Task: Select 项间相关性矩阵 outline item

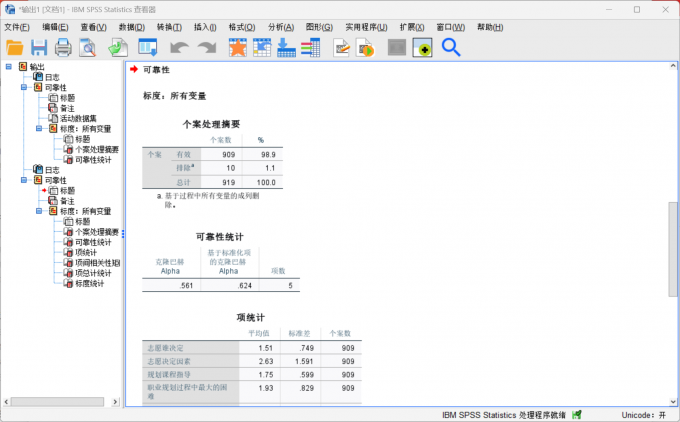Action: [98, 263]
